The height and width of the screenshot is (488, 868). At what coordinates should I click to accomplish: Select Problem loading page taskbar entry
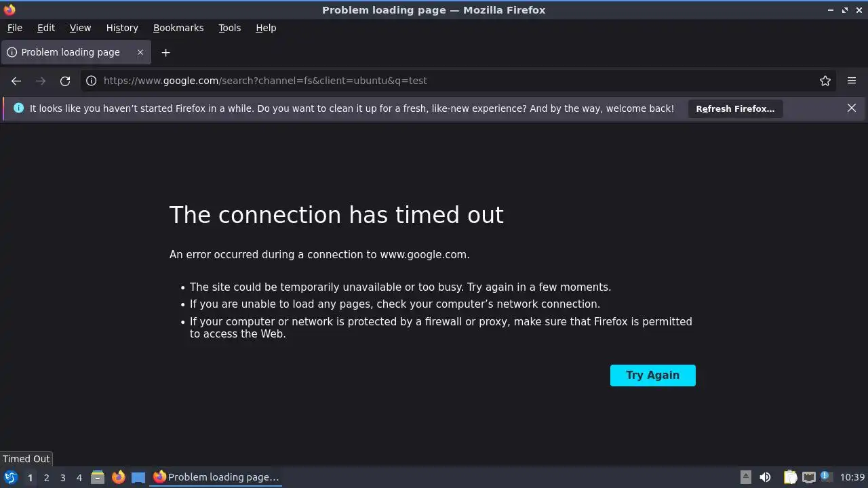point(216,477)
